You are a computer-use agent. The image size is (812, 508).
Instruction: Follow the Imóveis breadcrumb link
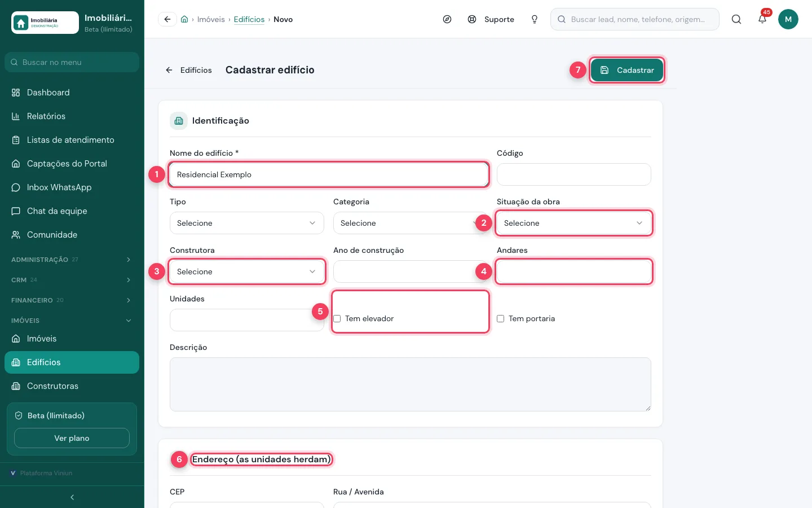pyautogui.click(x=211, y=19)
